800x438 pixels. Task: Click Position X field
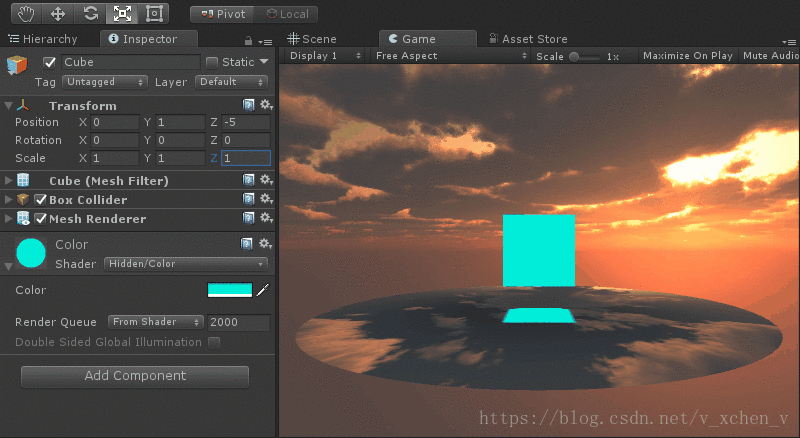click(x=115, y=123)
